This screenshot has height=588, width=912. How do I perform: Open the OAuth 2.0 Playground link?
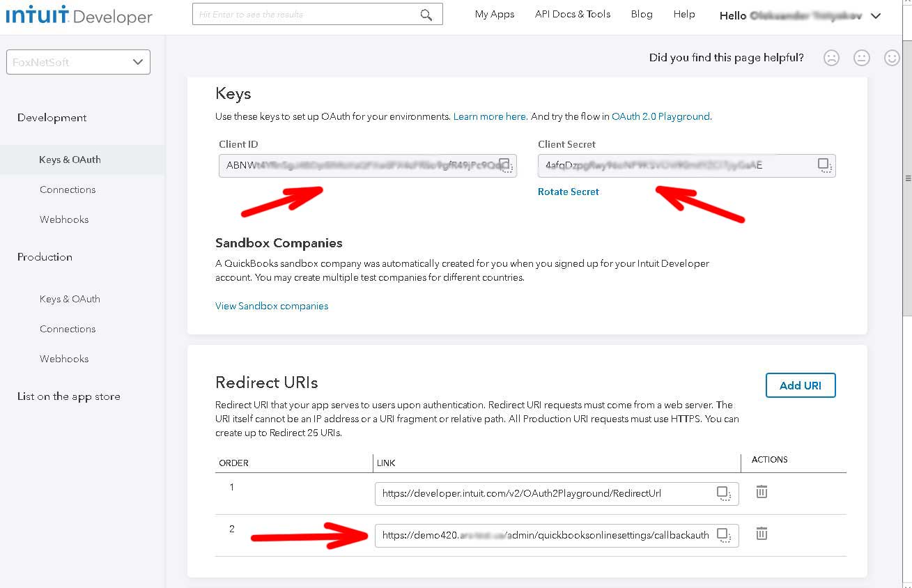point(661,116)
